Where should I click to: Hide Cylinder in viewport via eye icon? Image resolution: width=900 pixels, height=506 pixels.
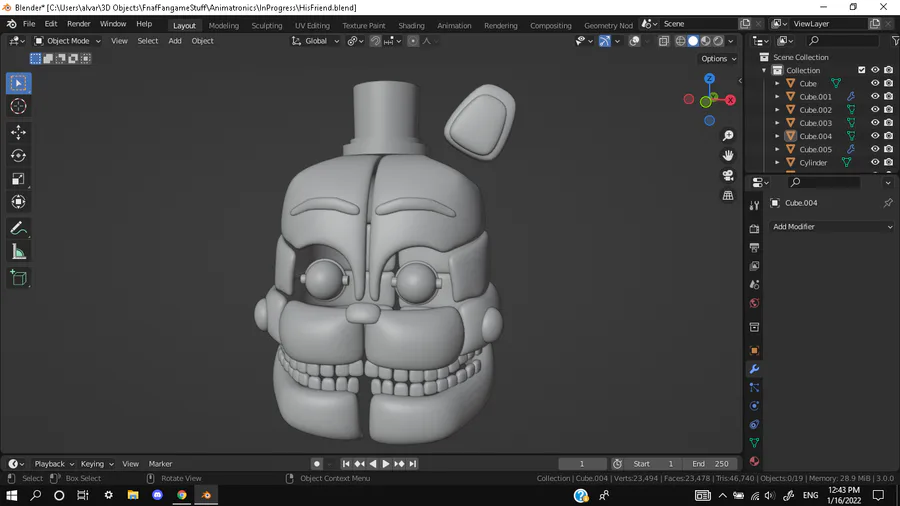pyautogui.click(x=875, y=162)
